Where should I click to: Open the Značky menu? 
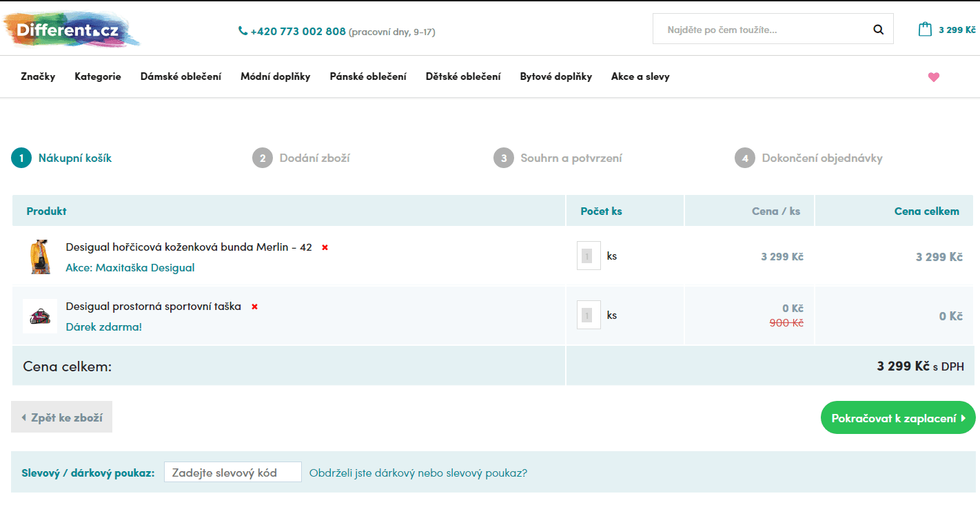point(38,76)
